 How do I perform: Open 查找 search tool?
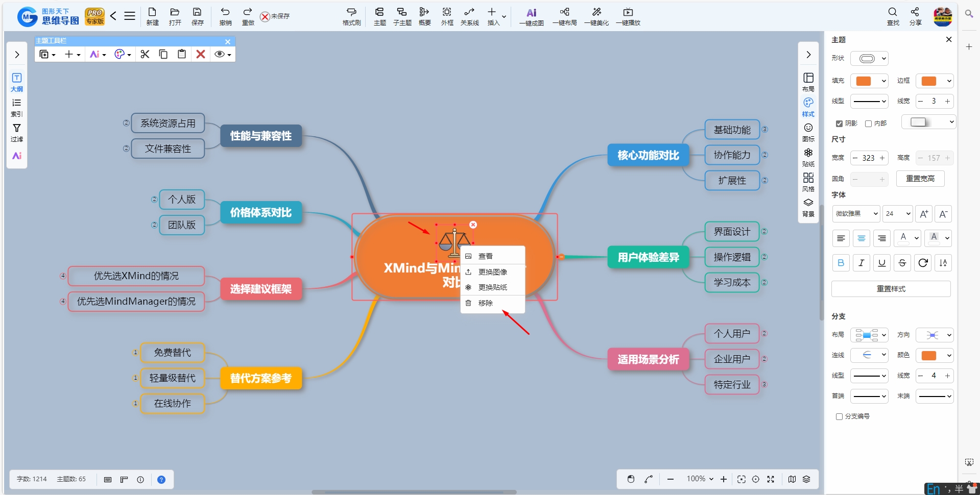click(893, 16)
